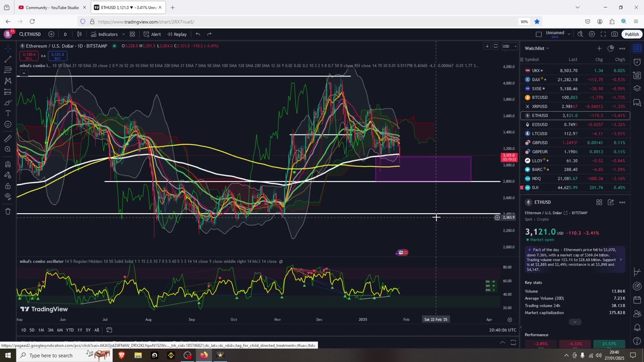This screenshot has width=644, height=362.
Task: Open the Indicators dialog
Action: tap(104, 34)
